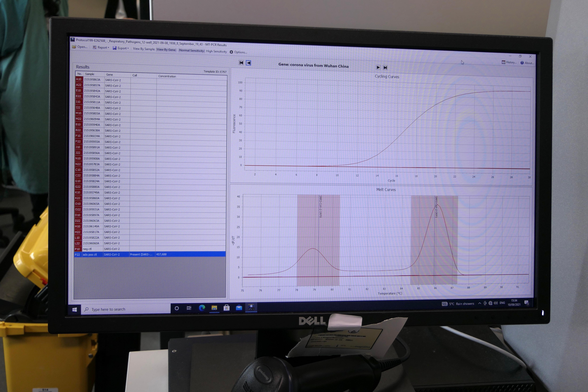Switch to View By Sample mode
This screenshot has width=588, height=392.
tap(144, 49)
